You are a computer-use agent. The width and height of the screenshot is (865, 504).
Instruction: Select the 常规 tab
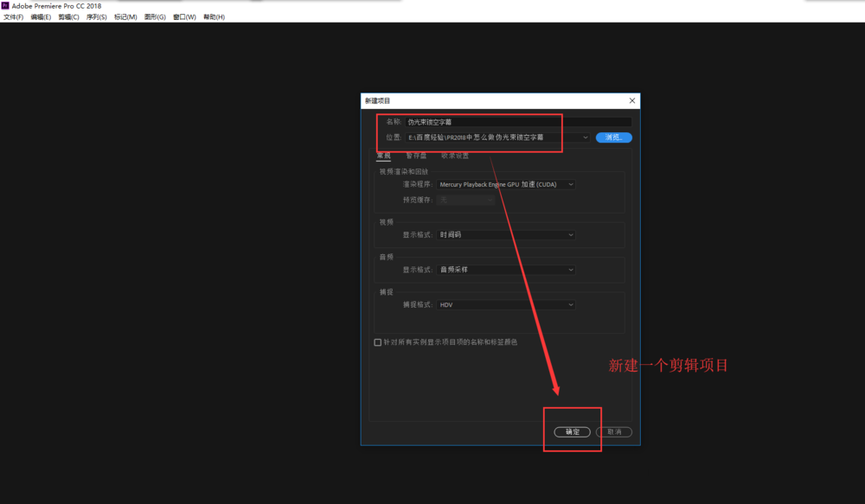384,156
